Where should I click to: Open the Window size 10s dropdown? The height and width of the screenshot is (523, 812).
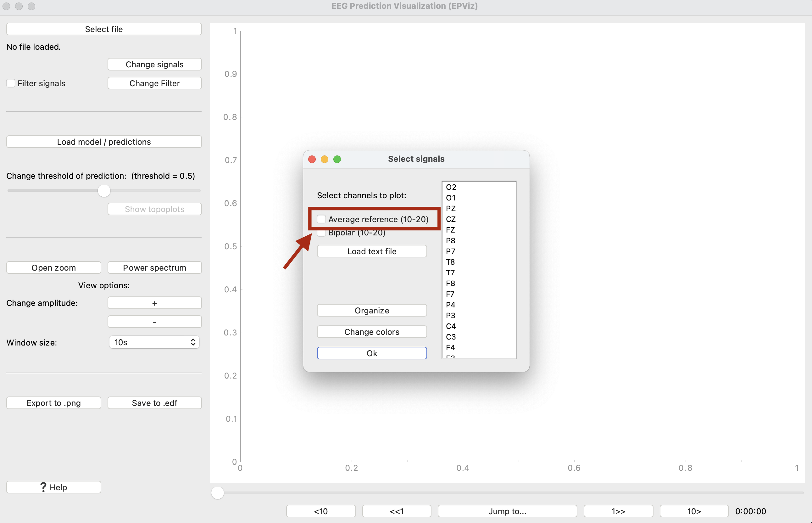[154, 342]
